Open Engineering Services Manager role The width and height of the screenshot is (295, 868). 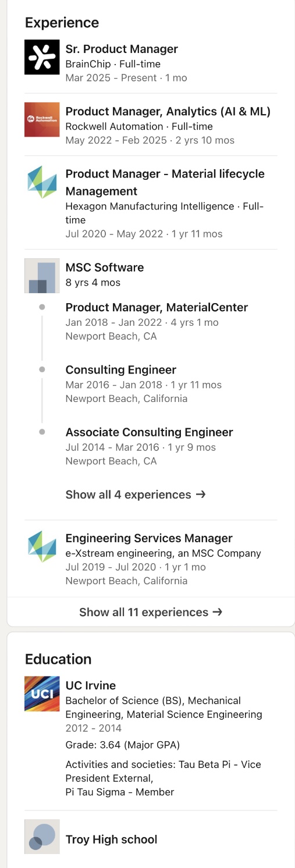pyautogui.click(x=149, y=538)
